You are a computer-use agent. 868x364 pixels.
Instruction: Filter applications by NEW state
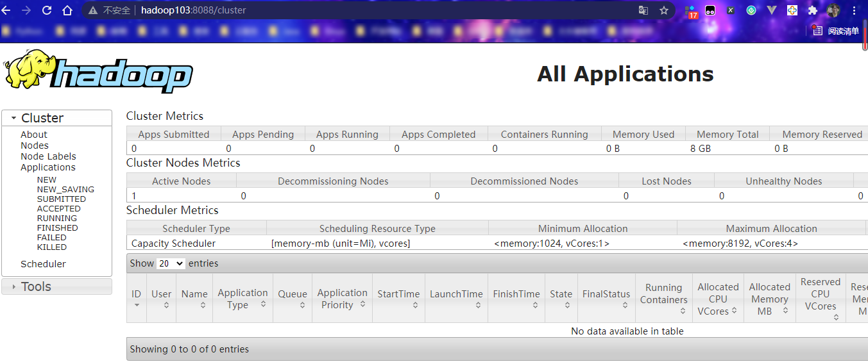pos(47,180)
